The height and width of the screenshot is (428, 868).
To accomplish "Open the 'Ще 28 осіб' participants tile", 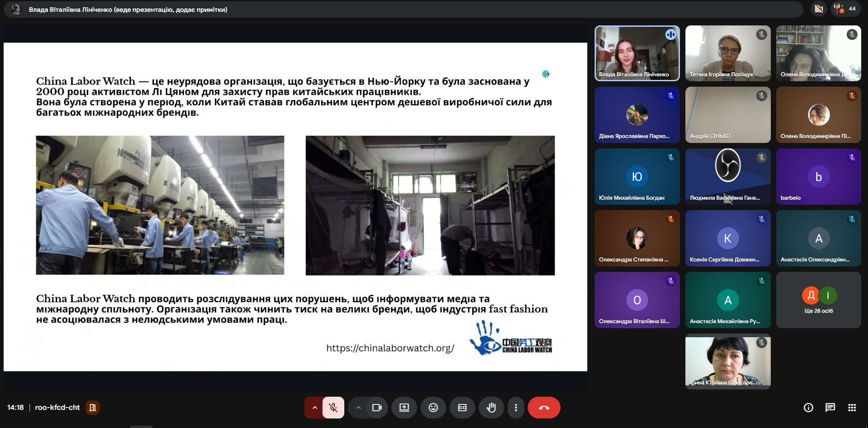I will [x=818, y=300].
